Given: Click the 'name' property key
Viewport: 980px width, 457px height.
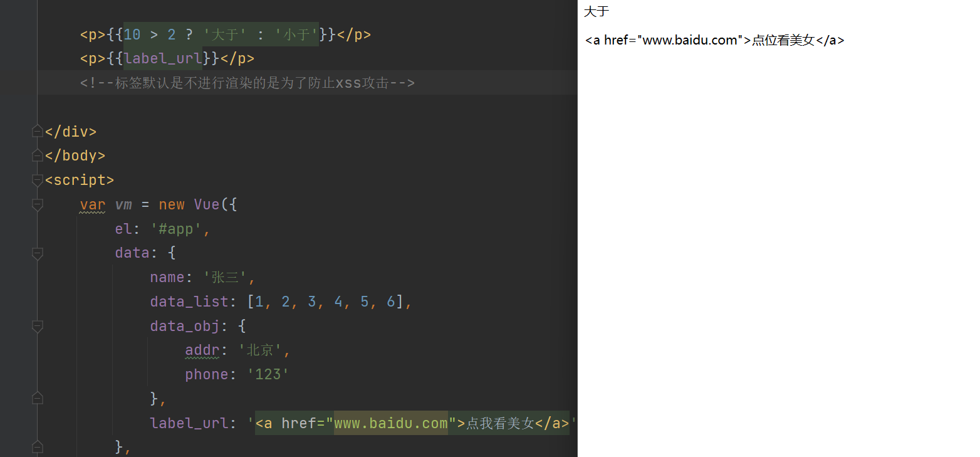Looking at the screenshot, I should click(x=167, y=278).
